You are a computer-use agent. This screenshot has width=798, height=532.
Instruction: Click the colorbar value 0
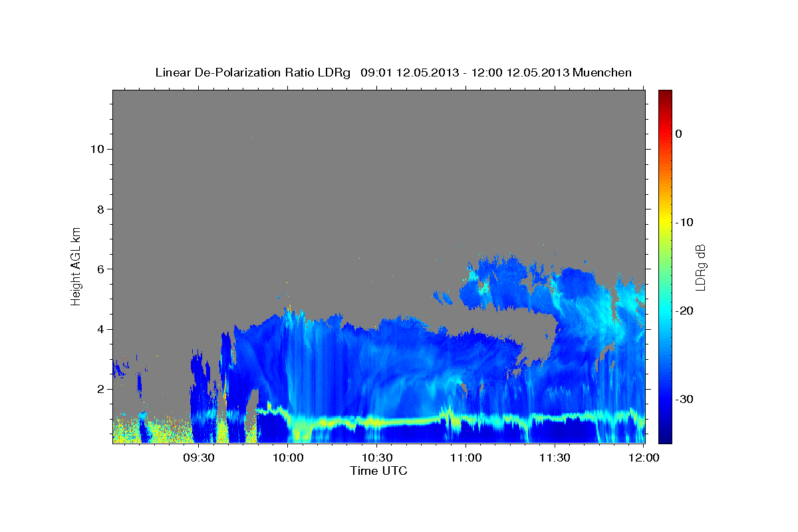click(x=678, y=134)
